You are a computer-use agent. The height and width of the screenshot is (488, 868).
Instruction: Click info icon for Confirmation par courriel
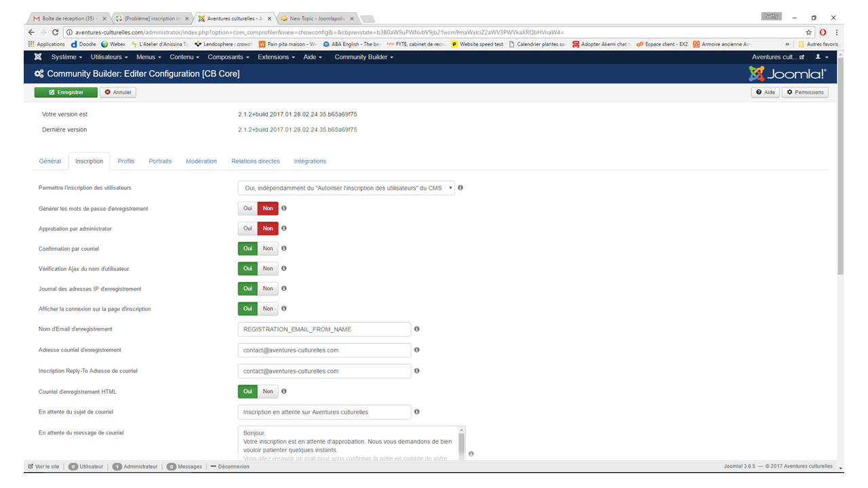click(284, 249)
